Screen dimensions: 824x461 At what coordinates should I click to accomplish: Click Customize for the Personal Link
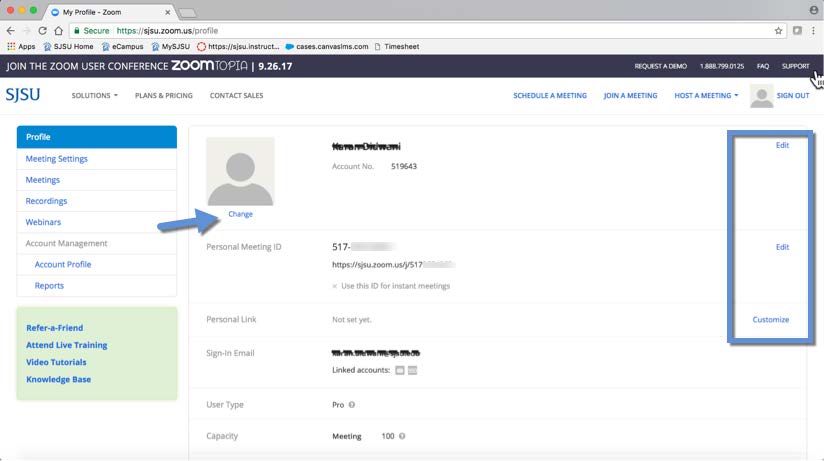(770, 320)
